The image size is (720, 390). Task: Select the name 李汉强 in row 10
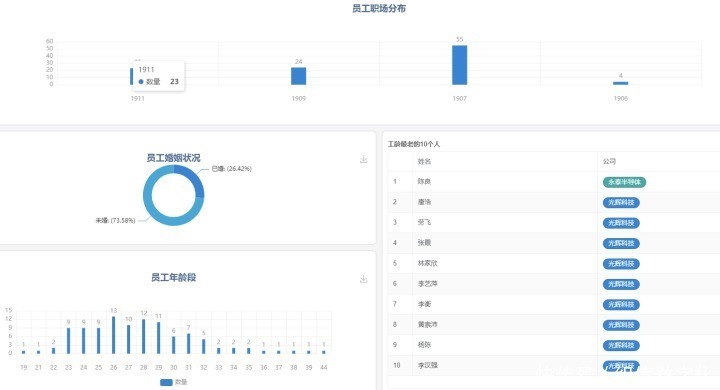[428, 365]
